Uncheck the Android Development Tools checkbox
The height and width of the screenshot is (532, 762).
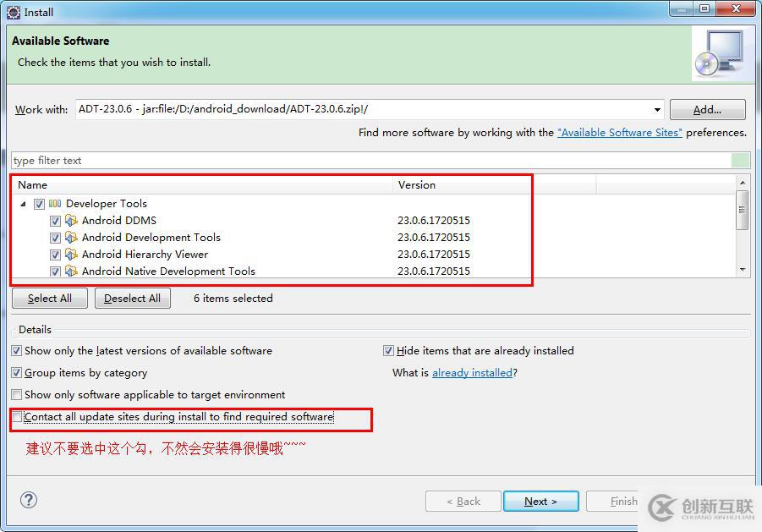pos(56,238)
